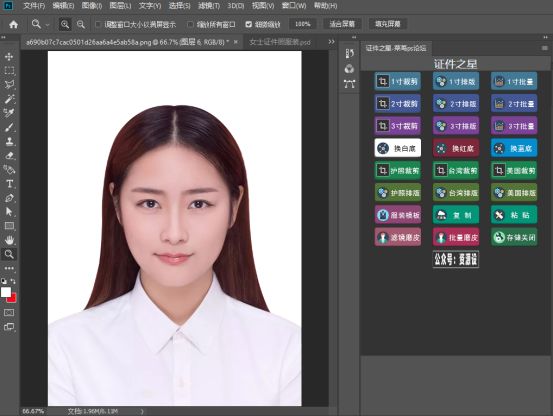
Task: Click the 护照裁剪 button
Action: [x=398, y=171]
